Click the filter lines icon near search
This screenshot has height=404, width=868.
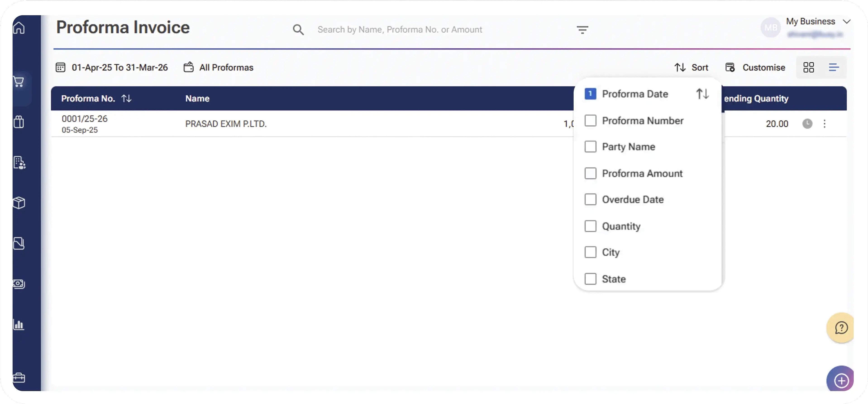(582, 30)
